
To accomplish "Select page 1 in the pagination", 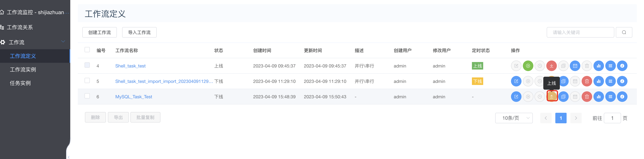I will coord(561,118).
